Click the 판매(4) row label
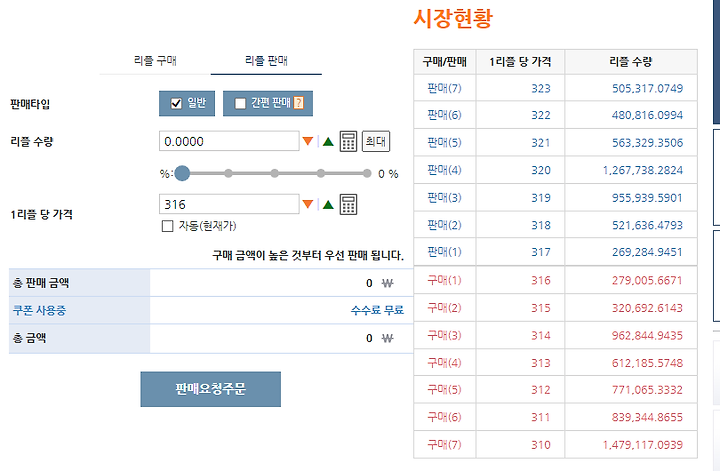Viewport: 720px width, 471px height. [x=444, y=170]
